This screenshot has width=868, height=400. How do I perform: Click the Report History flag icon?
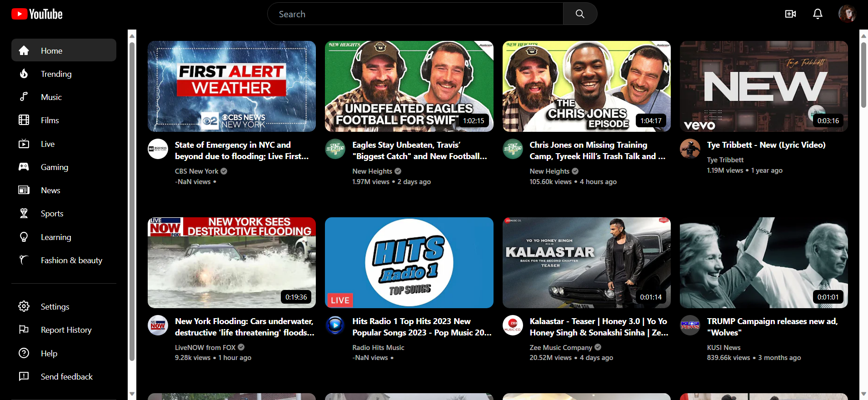(24, 330)
